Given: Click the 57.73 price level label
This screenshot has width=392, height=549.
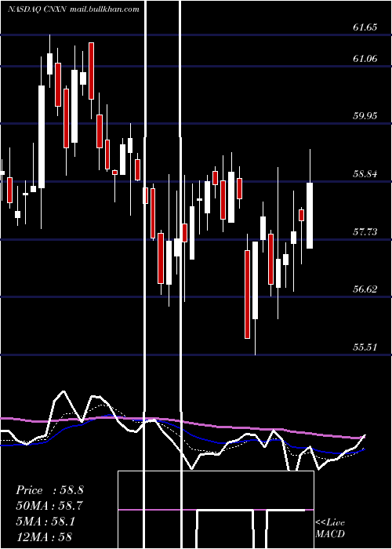Looking at the screenshot, I should (365, 231).
